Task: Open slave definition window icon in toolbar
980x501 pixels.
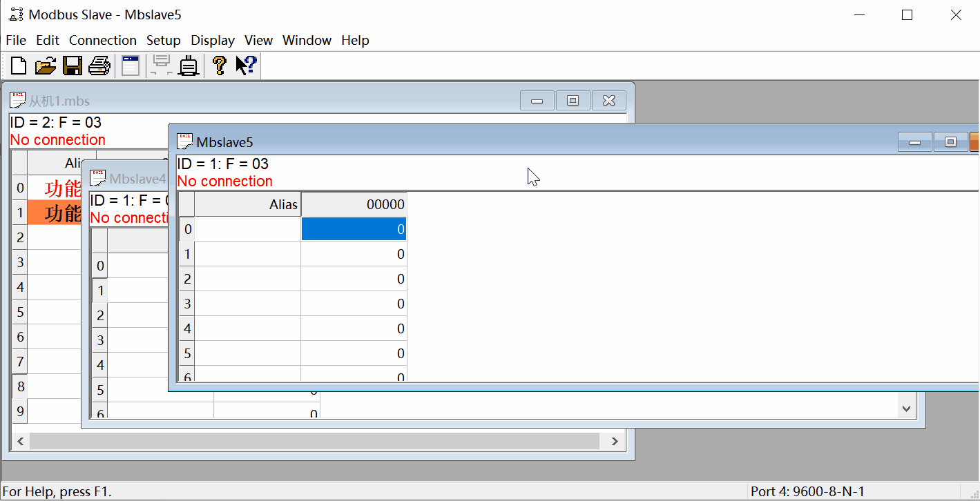Action: point(131,66)
